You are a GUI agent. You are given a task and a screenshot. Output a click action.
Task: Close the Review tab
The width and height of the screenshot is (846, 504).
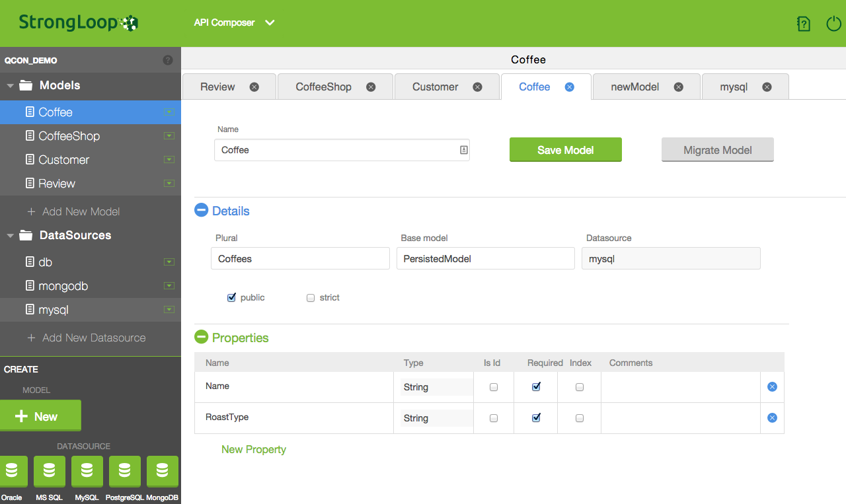pos(254,87)
